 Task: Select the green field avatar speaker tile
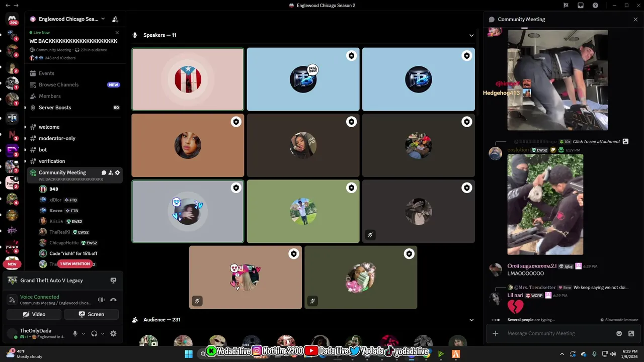303,211
